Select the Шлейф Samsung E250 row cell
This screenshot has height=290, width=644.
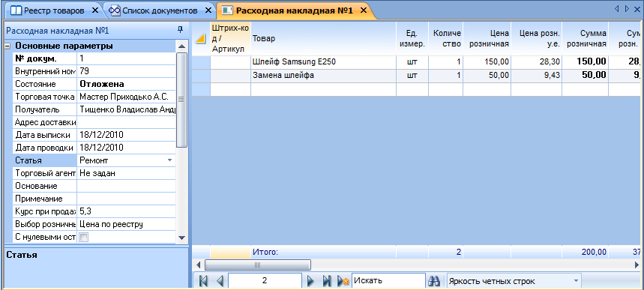(323, 62)
